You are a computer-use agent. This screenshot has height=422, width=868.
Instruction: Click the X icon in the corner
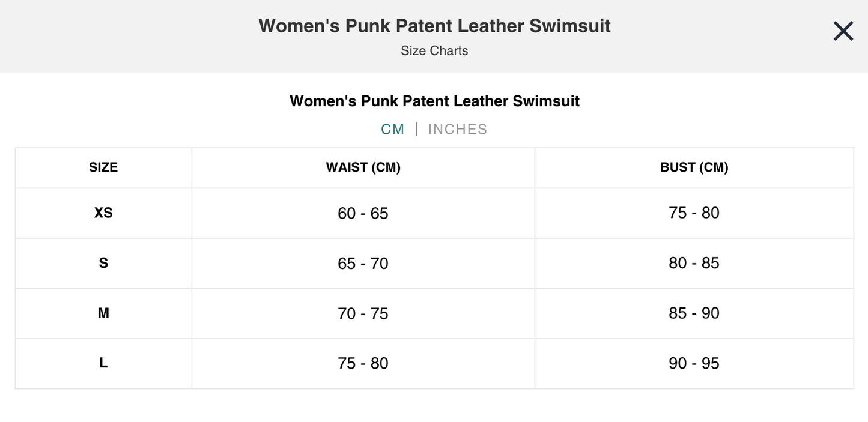point(843,31)
